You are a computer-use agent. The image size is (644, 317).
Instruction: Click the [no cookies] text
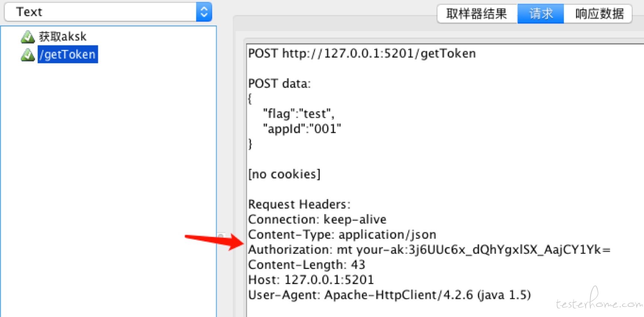(284, 174)
